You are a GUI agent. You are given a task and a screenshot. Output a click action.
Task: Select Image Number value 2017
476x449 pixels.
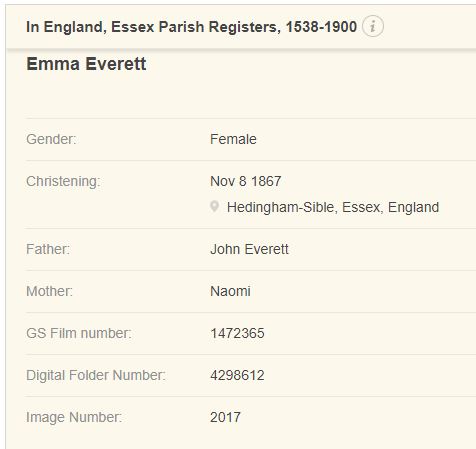pyautogui.click(x=225, y=417)
